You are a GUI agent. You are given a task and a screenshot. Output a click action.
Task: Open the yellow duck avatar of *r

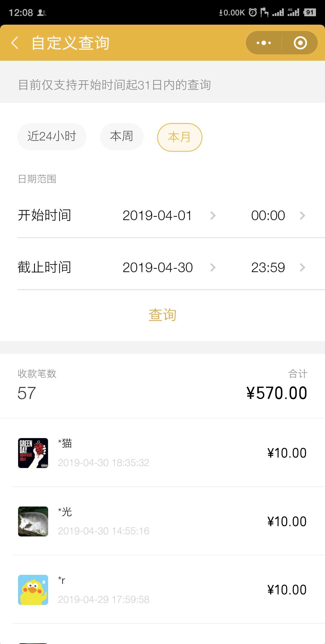point(33,590)
